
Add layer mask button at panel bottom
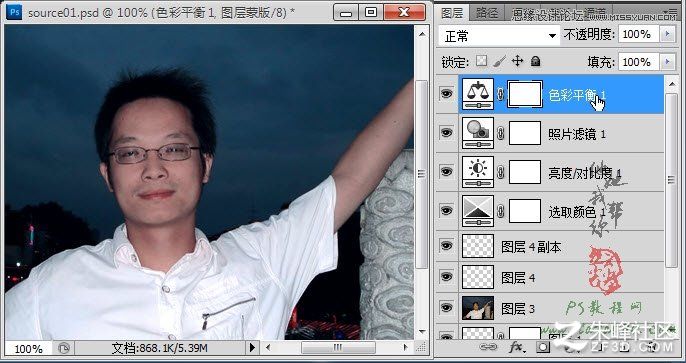tap(543, 348)
